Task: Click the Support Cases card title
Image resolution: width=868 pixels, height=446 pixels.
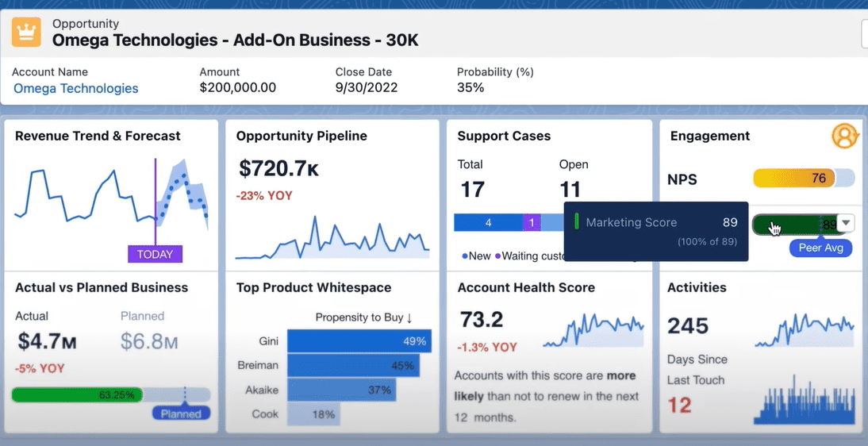Action: (504, 136)
